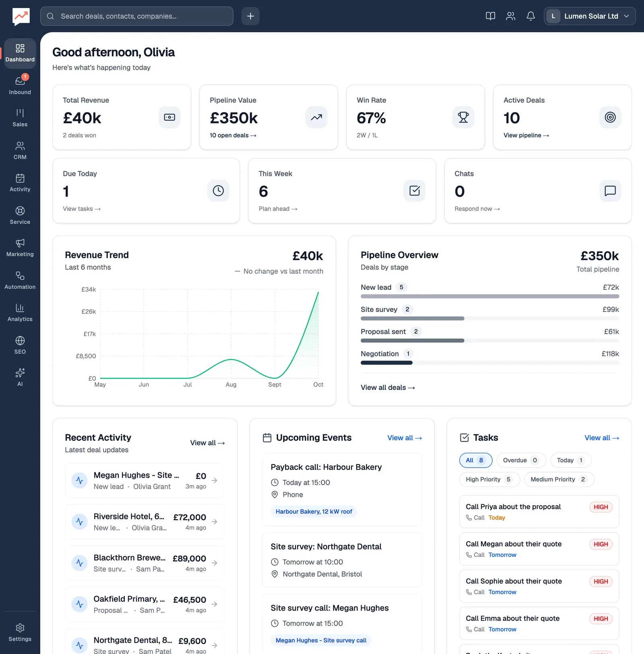Screen dimensions: 644x654
Task: View all Recent Activity
Action: pyautogui.click(x=207, y=443)
